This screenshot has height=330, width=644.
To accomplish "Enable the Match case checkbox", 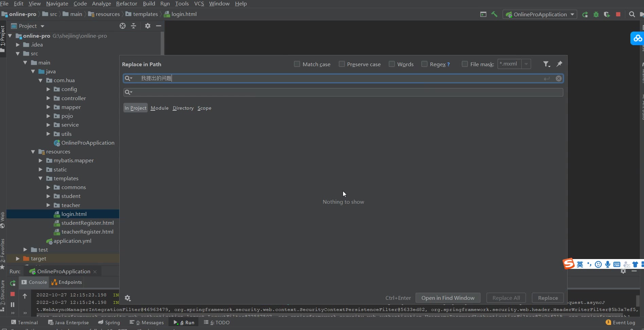I will (297, 64).
